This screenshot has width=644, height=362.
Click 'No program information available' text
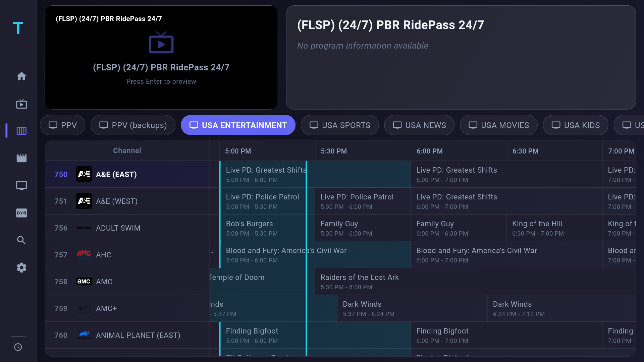363,46
